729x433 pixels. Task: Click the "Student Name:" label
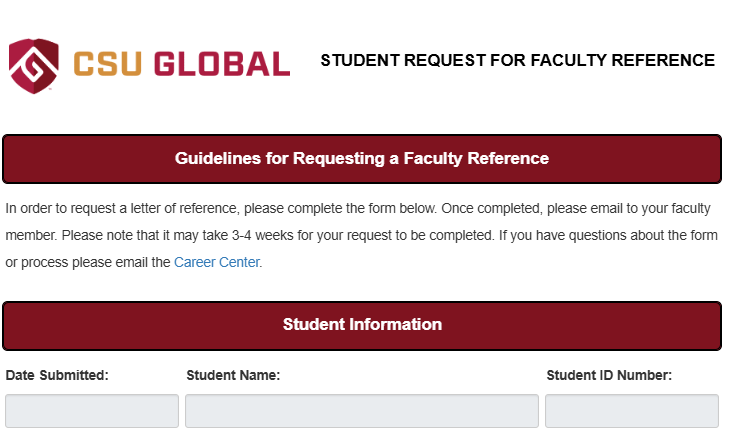point(233,376)
